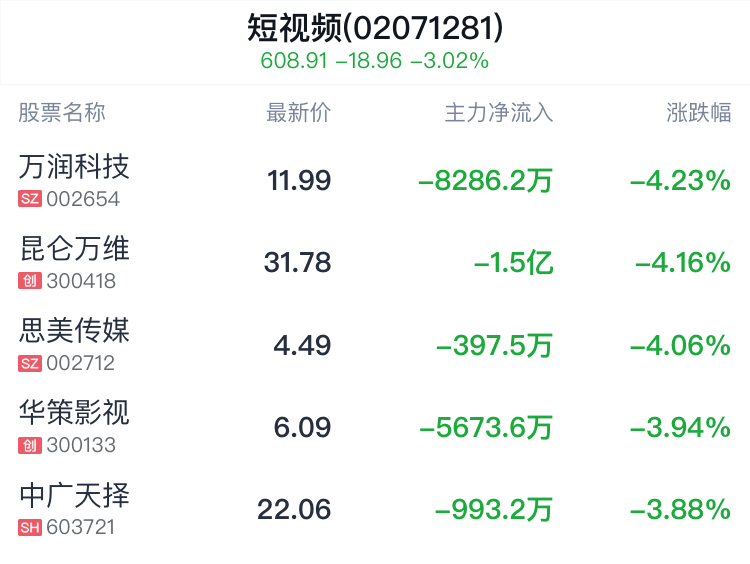
Task: Sort by 主力净流入 column header
Action: (498, 113)
